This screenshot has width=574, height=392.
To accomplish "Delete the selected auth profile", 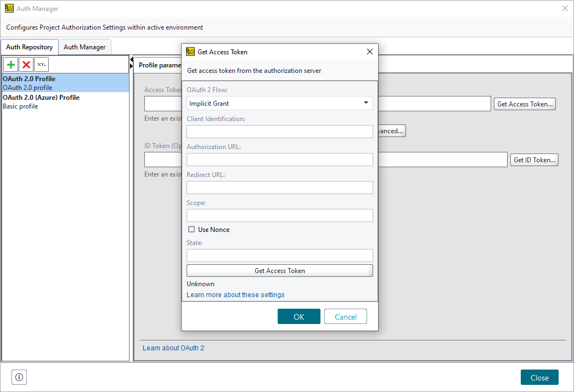I will [x=26, y=64].
